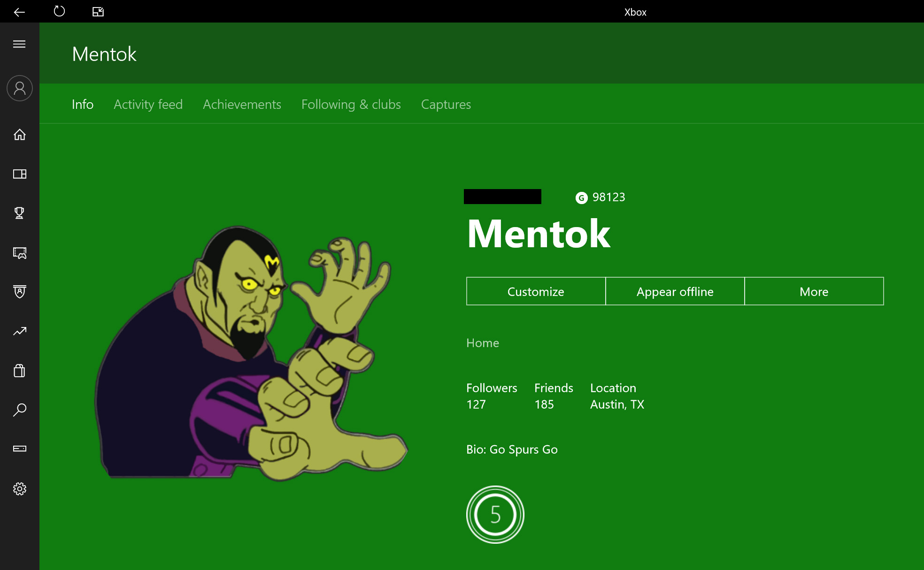Click the refresh icon in title bar
924x570 pixels.
[59, 11]
